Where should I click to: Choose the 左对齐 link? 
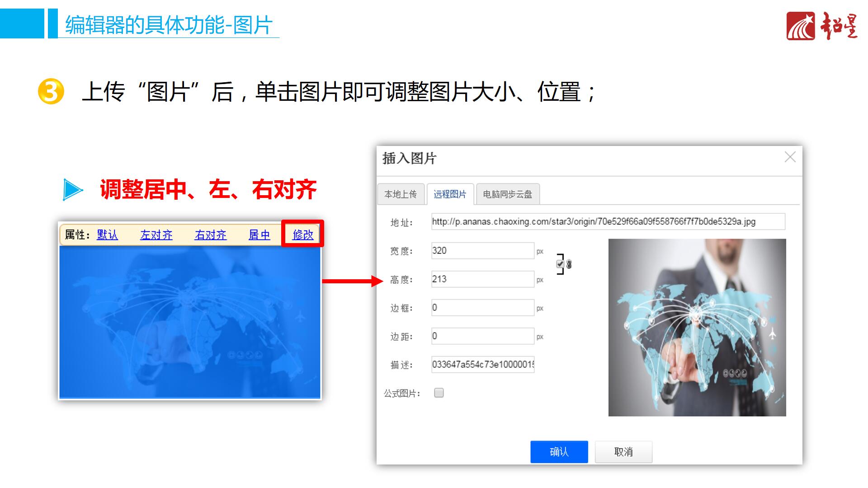(x=156, y=235)
